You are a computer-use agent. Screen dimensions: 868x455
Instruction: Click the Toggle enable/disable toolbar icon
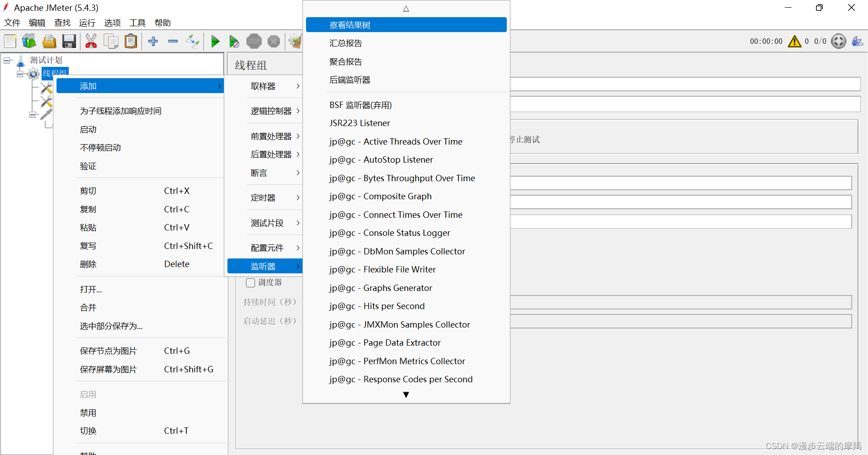[193, 41]
